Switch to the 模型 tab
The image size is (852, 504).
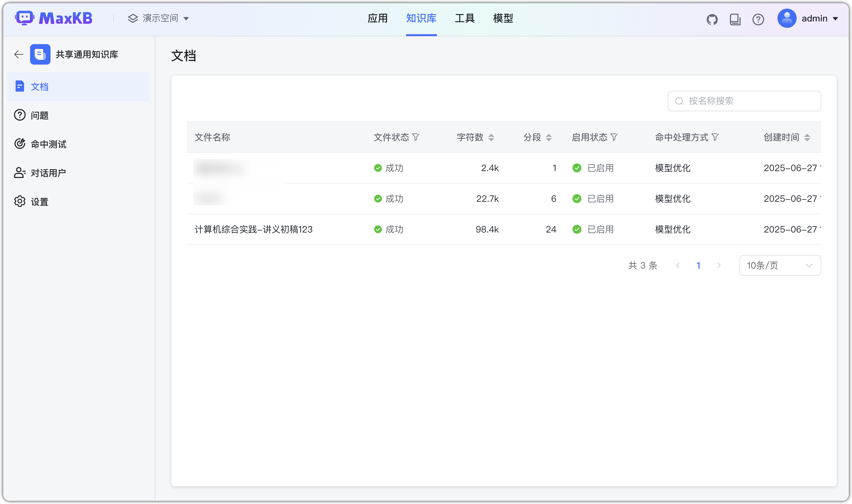coord(503,18)
